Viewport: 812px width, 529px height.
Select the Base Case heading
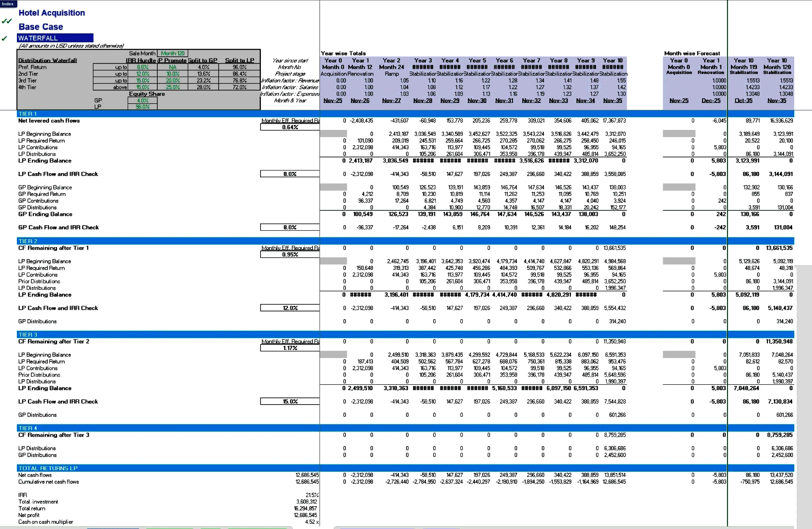(41, 27)
